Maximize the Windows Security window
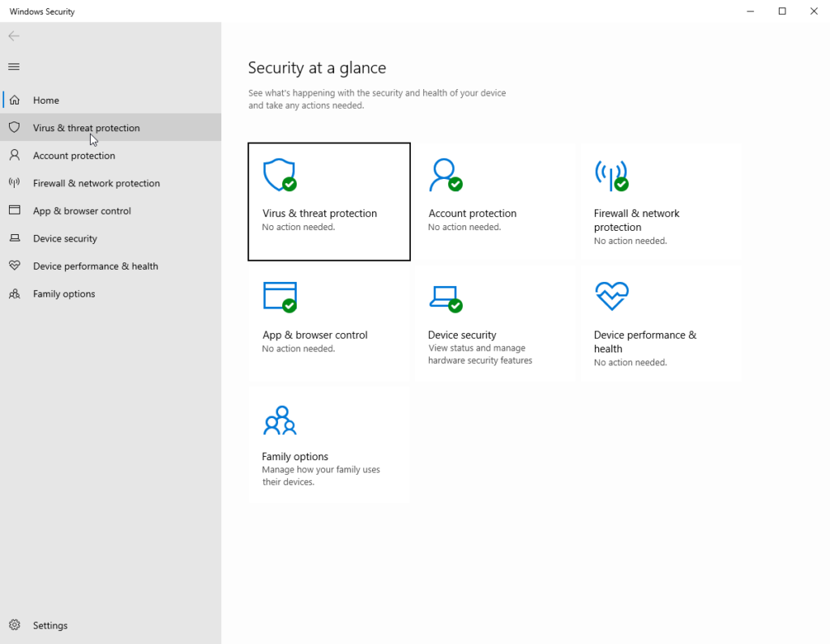The width and height of the screenshot is (830, 644). (782, 11)
